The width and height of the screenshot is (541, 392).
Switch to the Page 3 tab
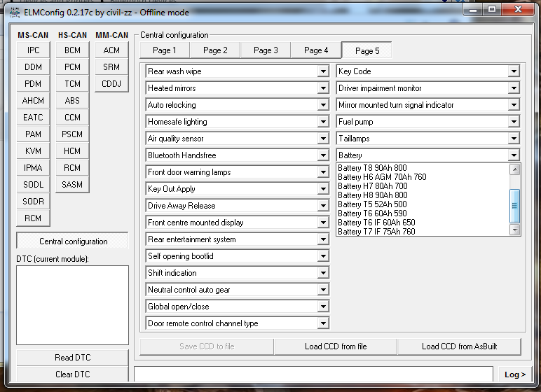266,50
